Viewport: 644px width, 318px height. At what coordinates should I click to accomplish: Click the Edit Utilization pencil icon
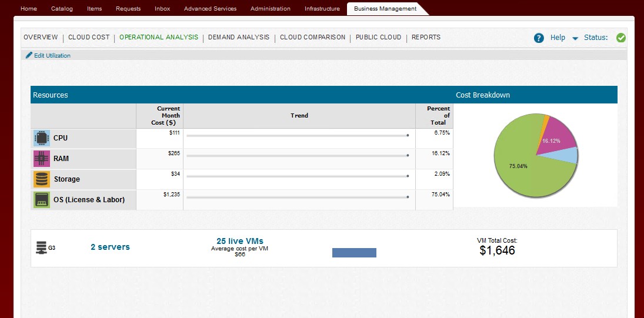[x=29, y=55]
